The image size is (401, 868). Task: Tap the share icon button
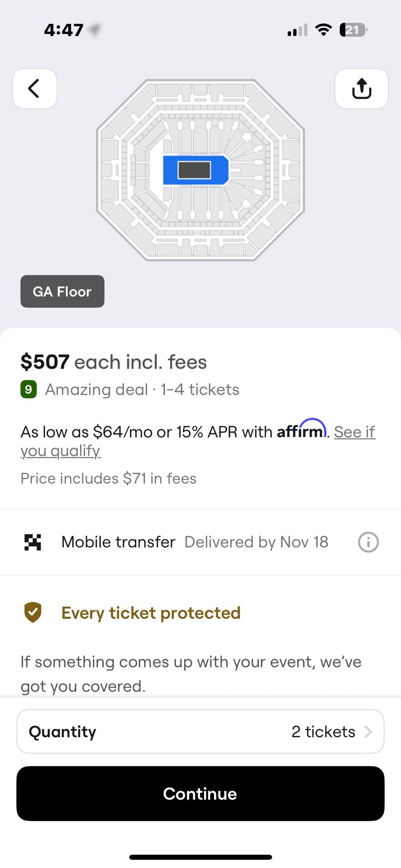361,89
